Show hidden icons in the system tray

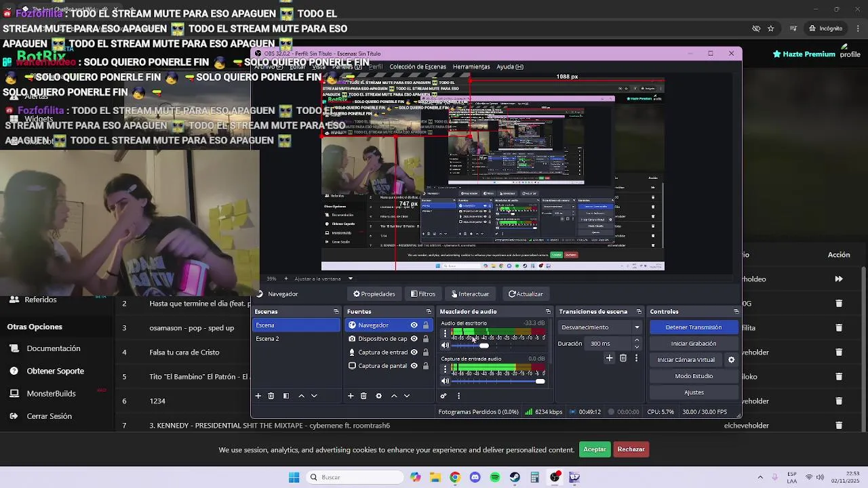pyautogui.click(x=760, y=477)
